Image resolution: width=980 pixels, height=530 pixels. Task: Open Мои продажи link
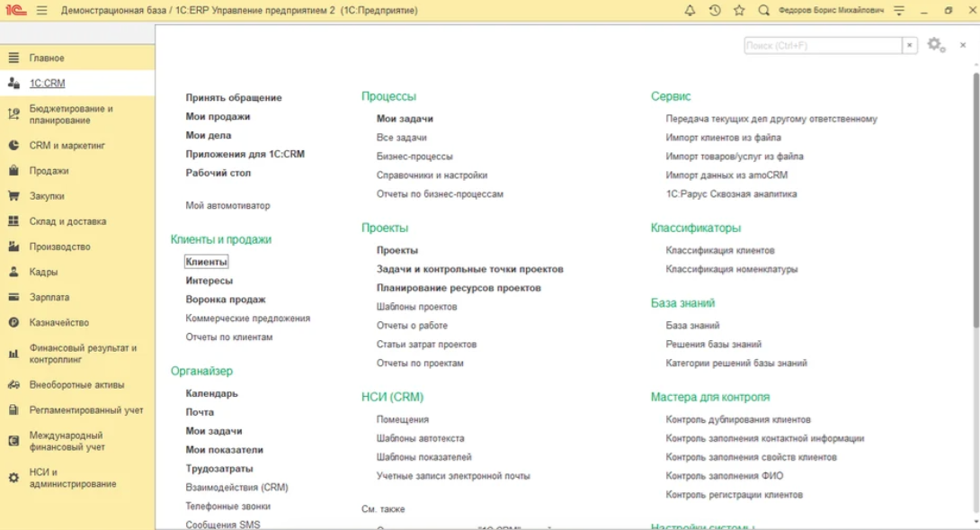point(218,116)
